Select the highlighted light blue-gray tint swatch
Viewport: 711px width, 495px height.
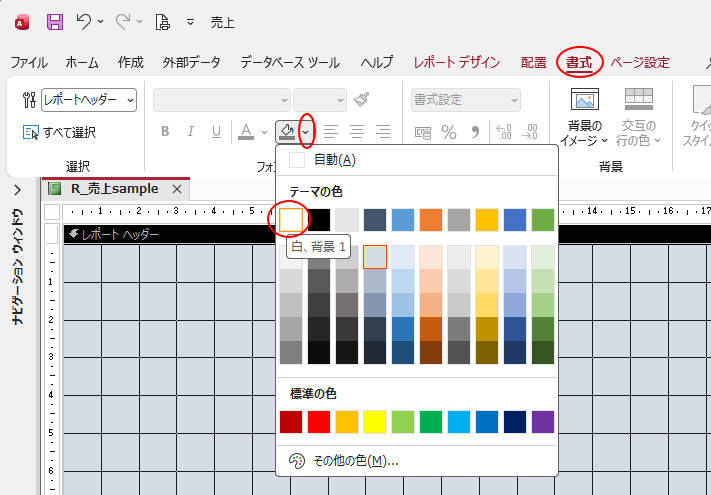[x=375, y=257]
